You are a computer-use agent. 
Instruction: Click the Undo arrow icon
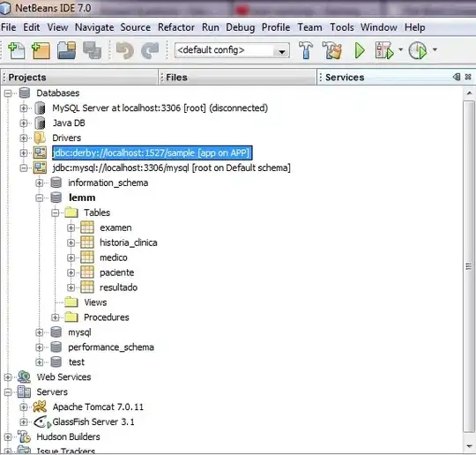click(x=125, y=50)
